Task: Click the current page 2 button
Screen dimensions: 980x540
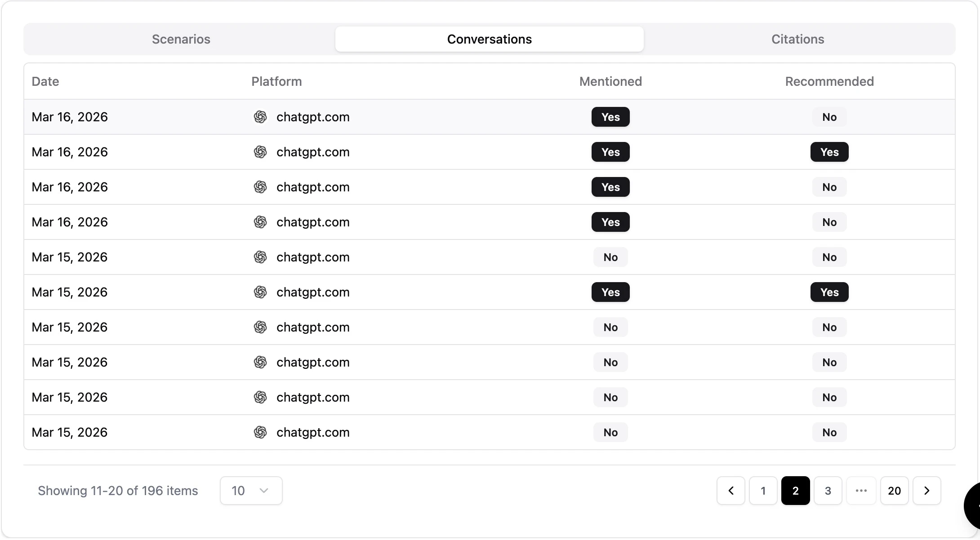Action: pos(795,491)
